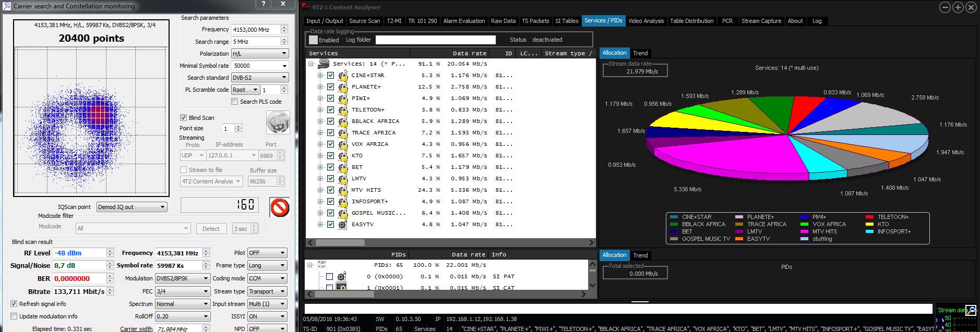The width and height of the screenshot is (980, 332).
Task: Click the red stop scan icon
Action: 280,207
